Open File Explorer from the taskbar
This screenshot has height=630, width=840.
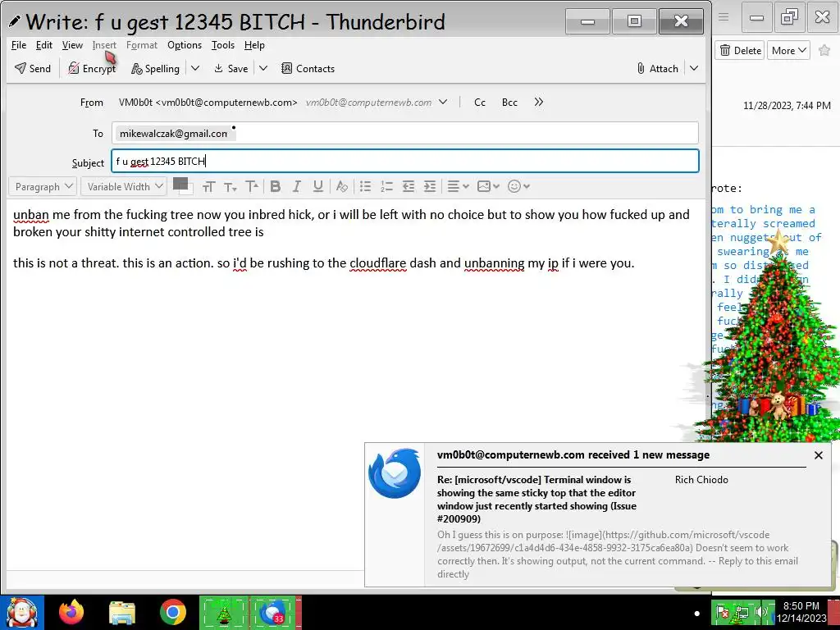(122, 613)
